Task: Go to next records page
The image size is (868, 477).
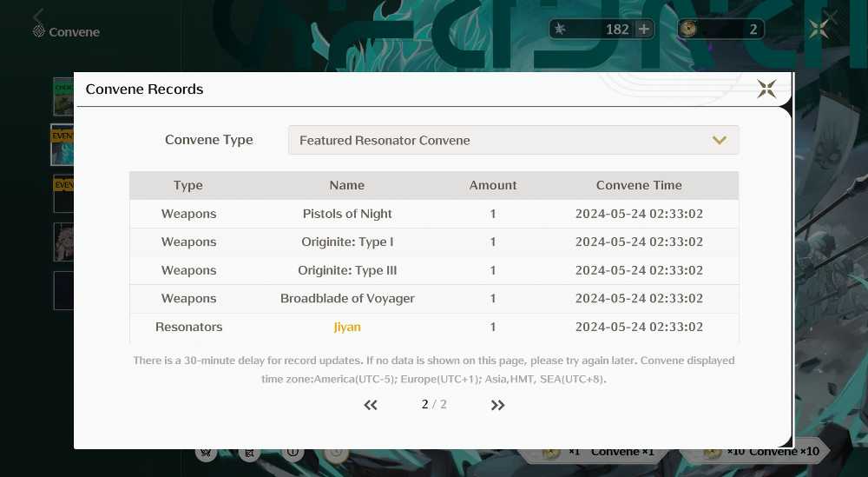Action: (x=497, y=405)
